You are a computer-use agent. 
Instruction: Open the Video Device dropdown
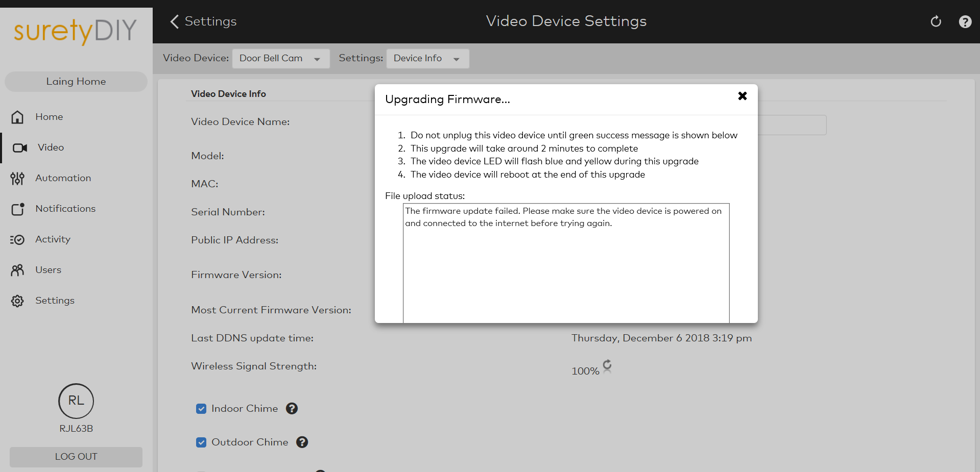coord(281,59)
